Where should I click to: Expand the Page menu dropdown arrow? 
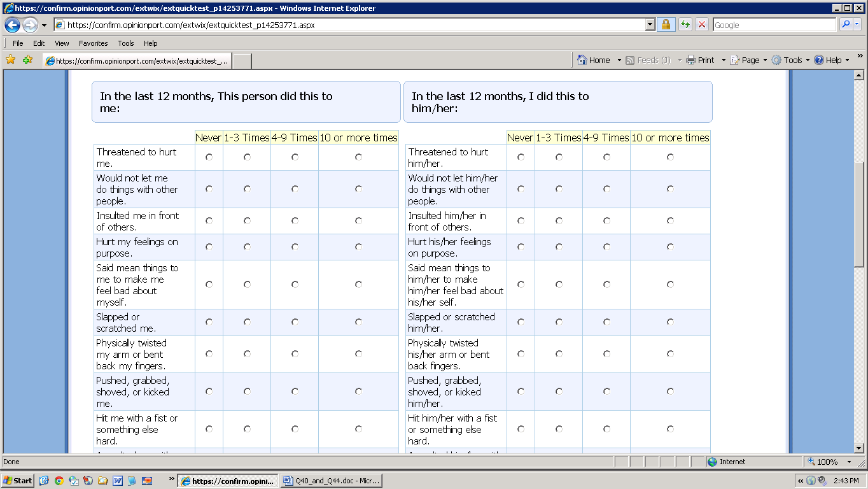point(765,60)
